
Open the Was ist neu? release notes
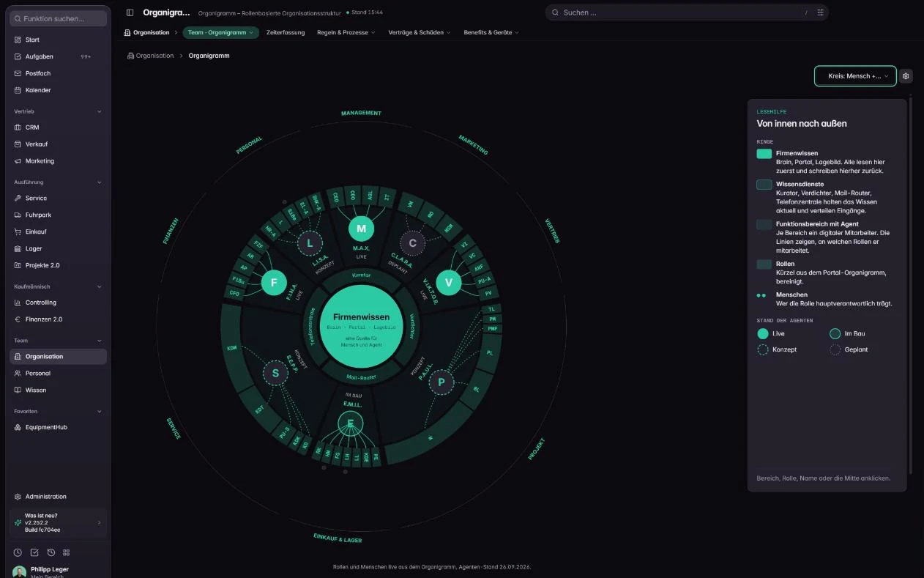(58, 522)
